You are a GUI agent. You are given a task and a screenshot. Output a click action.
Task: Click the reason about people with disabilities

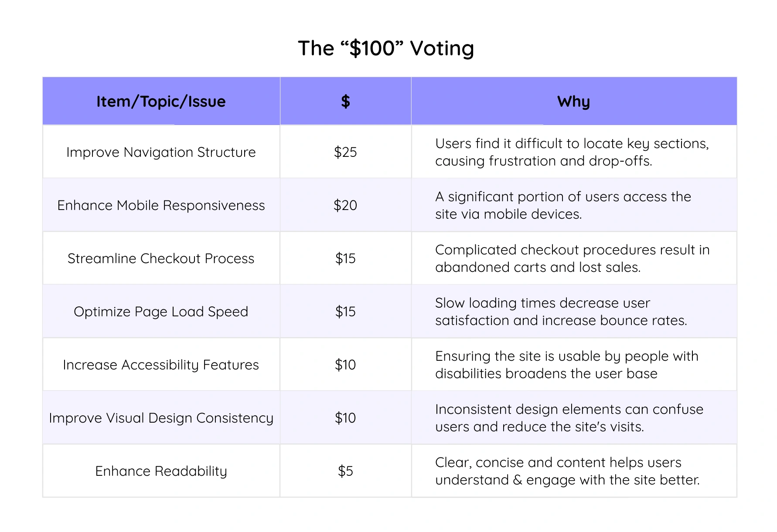point(566,365)
